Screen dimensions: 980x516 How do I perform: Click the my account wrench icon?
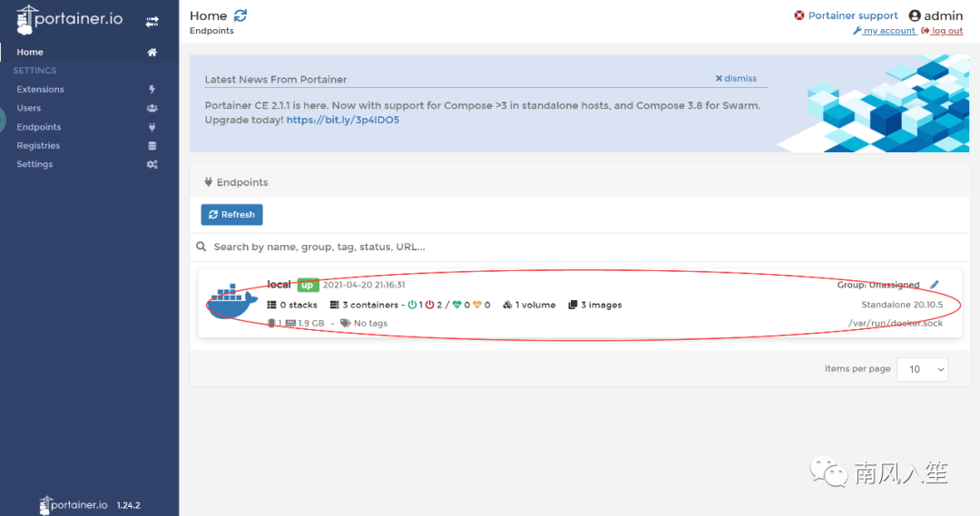(x=857, y=31)
